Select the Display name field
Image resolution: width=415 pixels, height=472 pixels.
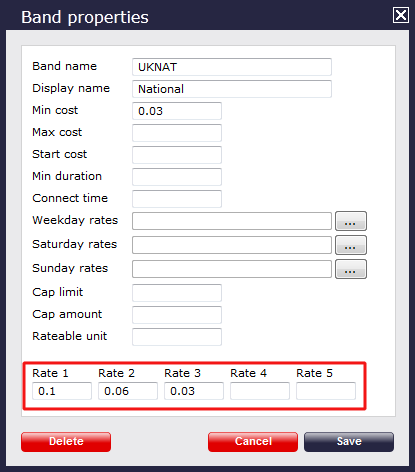click(232, 89)
